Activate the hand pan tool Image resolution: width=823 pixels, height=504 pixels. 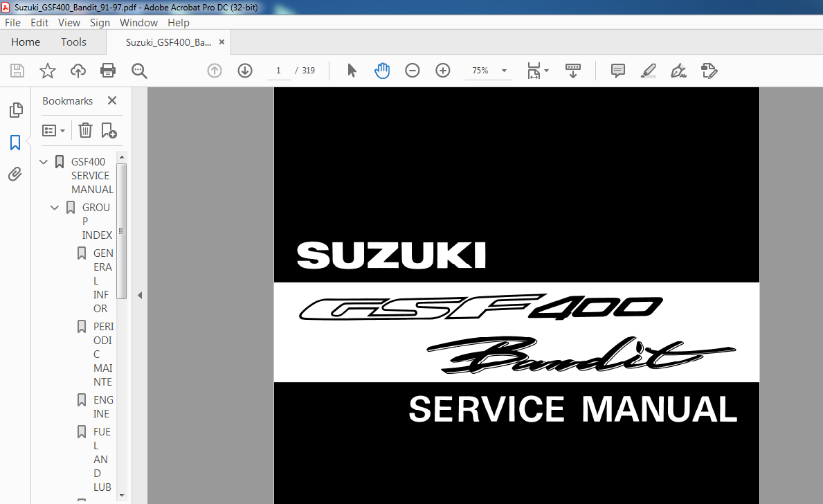[x=382, y=71]
